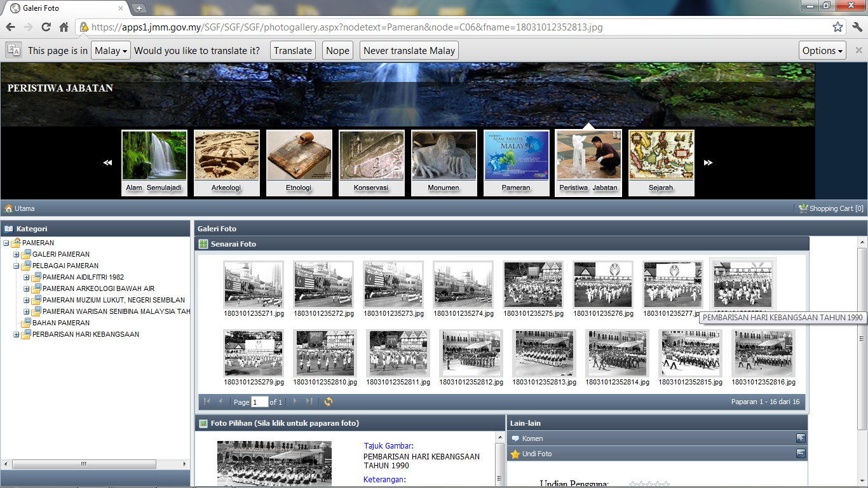Open thumbnail 1803101235275.jpg
The image size is (868, 488).
532,284
